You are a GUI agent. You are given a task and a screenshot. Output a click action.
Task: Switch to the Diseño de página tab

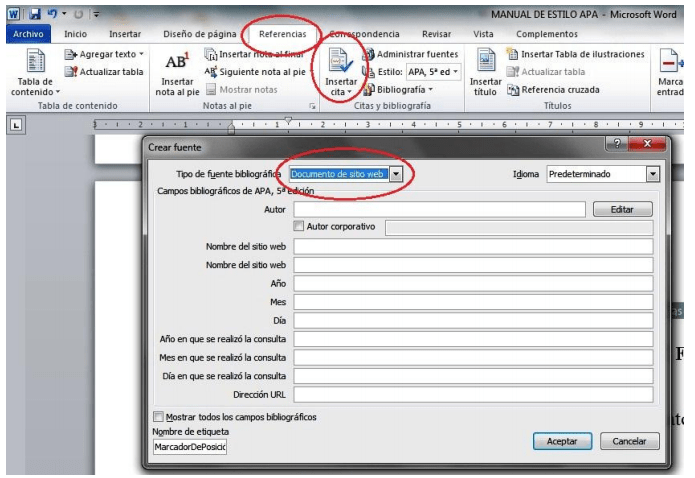click(x=200, y=34)
